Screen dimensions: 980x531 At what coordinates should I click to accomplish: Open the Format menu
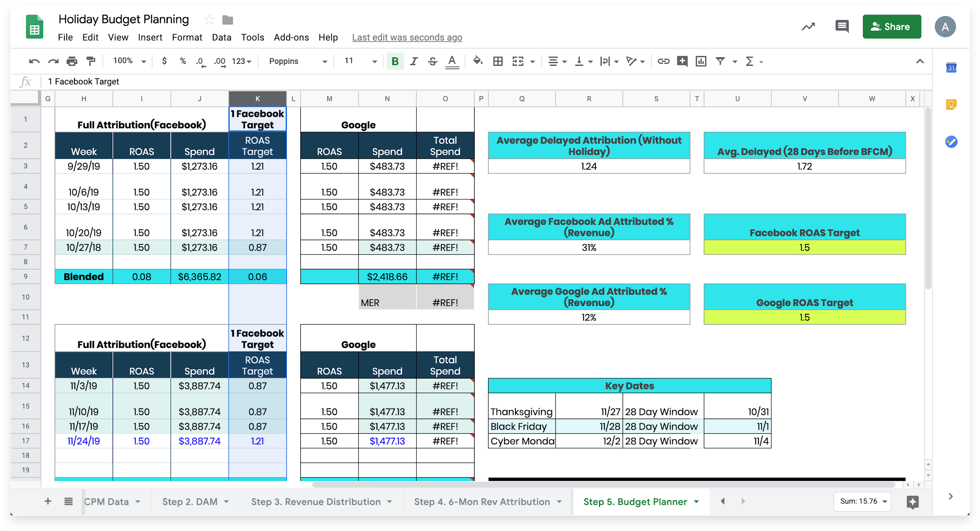coord(187,37)
